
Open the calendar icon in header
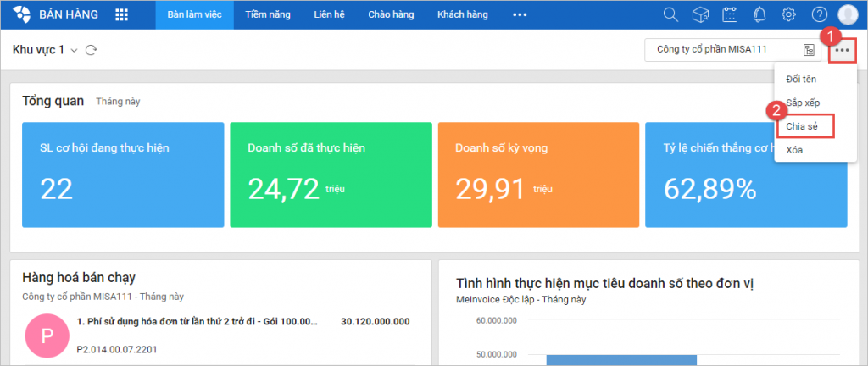coord(730,15)
